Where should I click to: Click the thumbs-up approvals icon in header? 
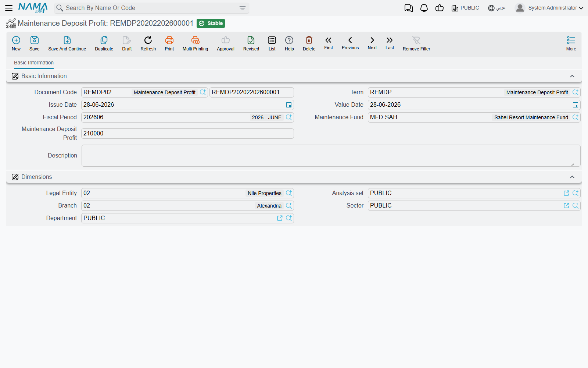(440, 8)
